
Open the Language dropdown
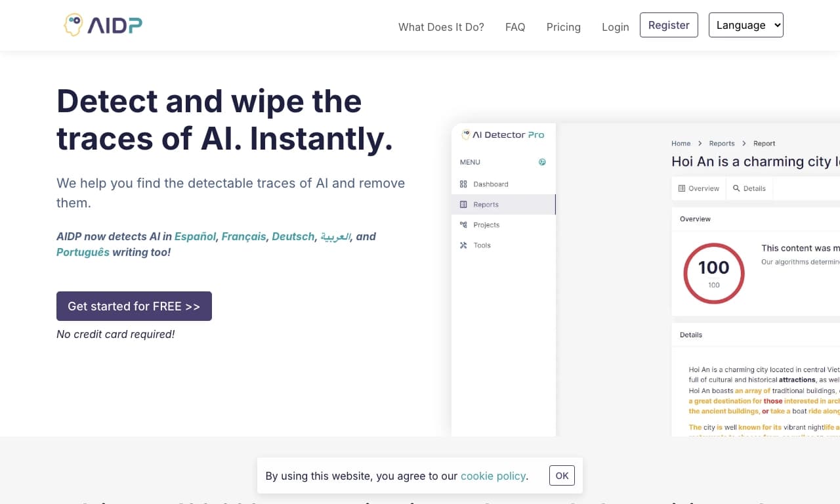[746, 25]
